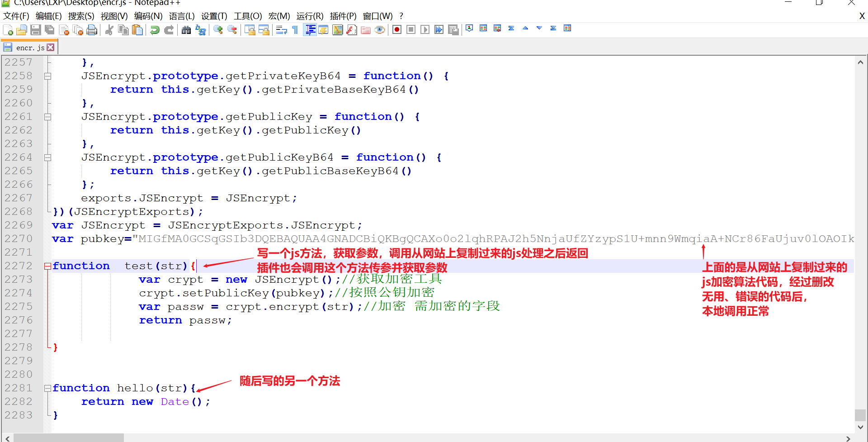
Task: Click the Replace toolbar icon
Action: (200, 30)
